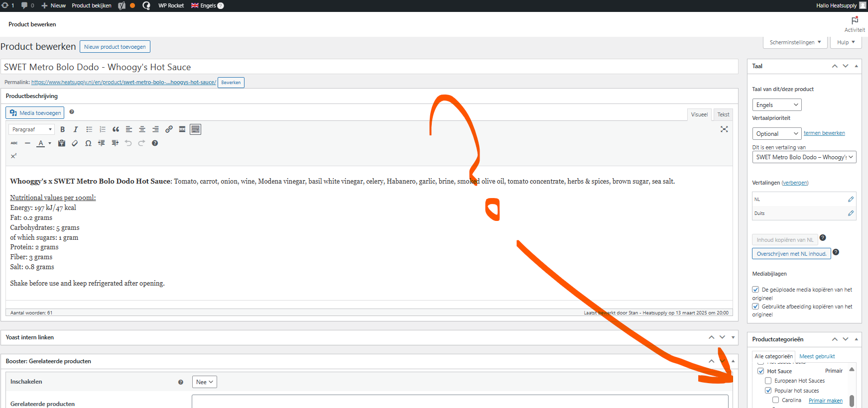This screenshot has height=408, width=868.
Task: Edit the Duits translation with the pencil
Action: point(851,213)
